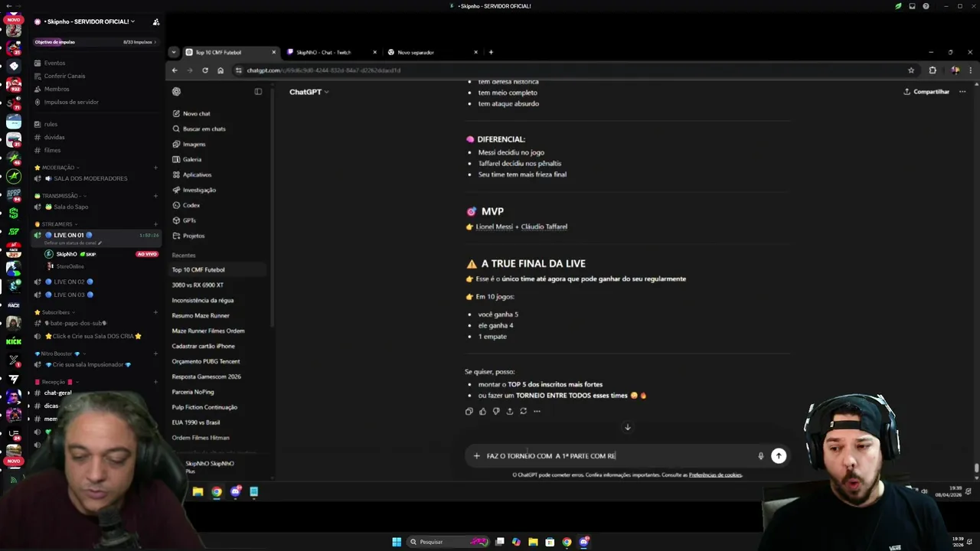The image size is (980, 551).
Task: Open Resumo Maze Runner chat
Action: pos(201,315)
